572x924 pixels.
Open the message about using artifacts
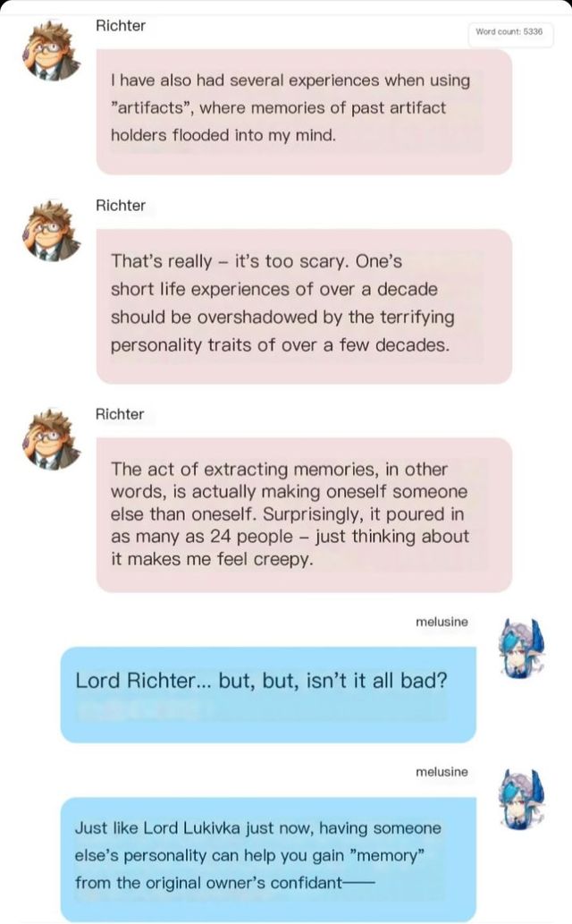point(304,112)
